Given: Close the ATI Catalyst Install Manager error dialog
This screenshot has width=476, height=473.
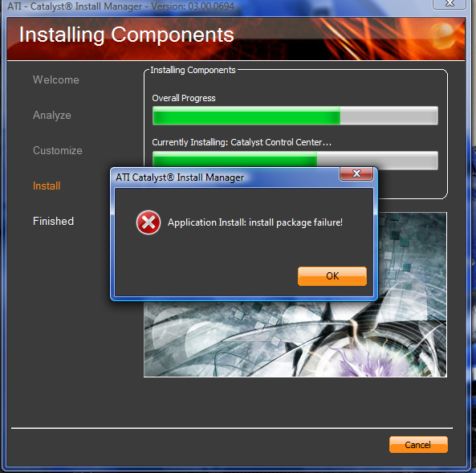Looking at the screenshot, I should point(356,173).
